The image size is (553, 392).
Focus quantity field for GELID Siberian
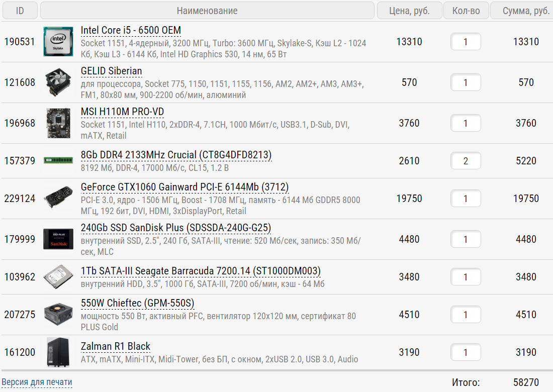[x=466, y=82]
